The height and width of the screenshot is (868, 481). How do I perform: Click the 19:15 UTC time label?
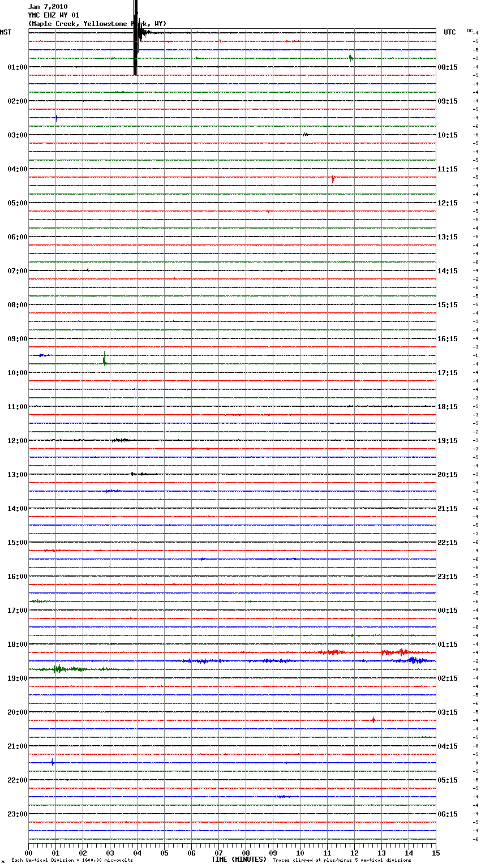448,441
